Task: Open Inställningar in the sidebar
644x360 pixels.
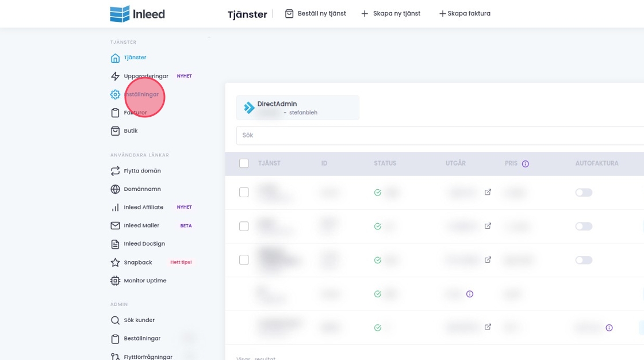Action: pos(141,94)
